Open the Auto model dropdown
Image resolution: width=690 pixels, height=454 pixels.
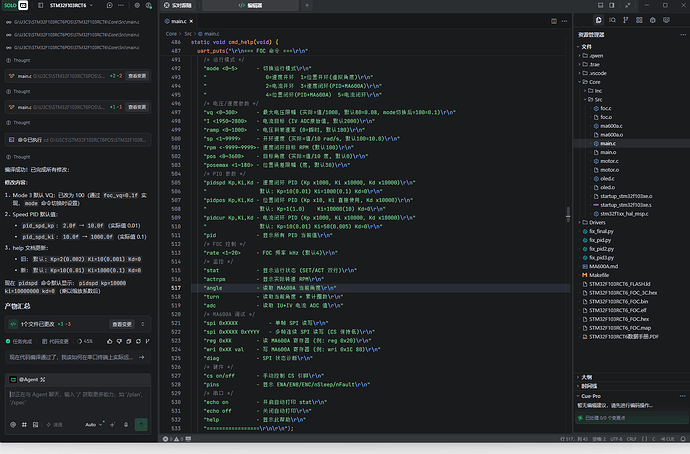tap(93, 425)
